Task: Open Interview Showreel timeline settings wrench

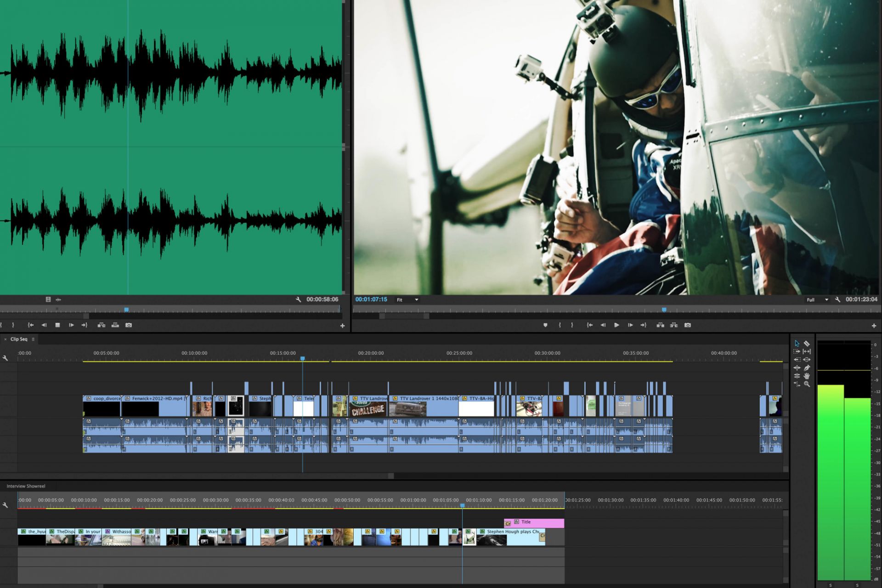Action: (5, 505)
